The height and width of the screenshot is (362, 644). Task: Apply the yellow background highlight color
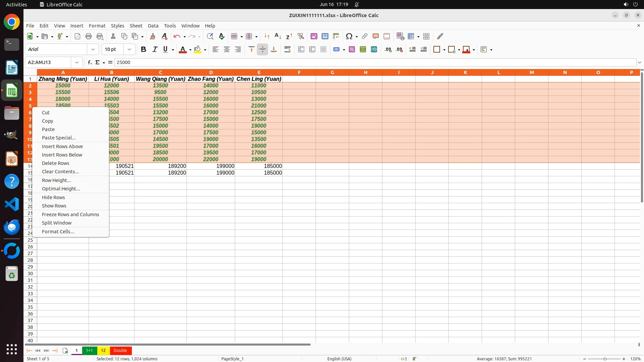click(198, 50)
